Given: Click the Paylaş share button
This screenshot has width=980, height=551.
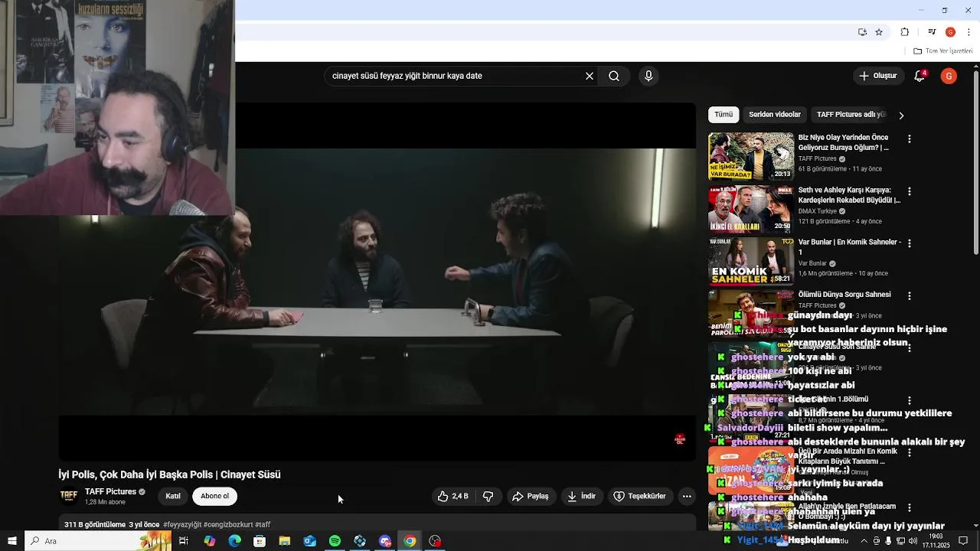Looking at the screenshot, I should [x=531, y=497].
